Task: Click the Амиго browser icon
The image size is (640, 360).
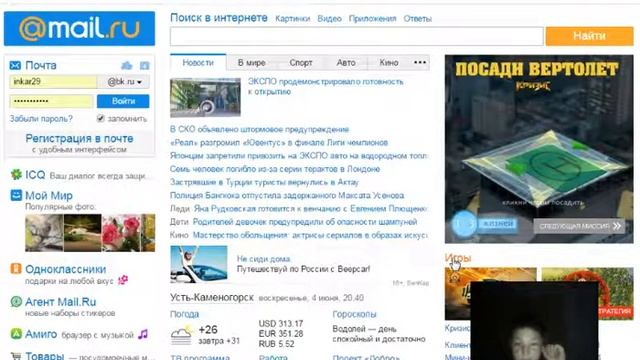Action: pos(16,334)
